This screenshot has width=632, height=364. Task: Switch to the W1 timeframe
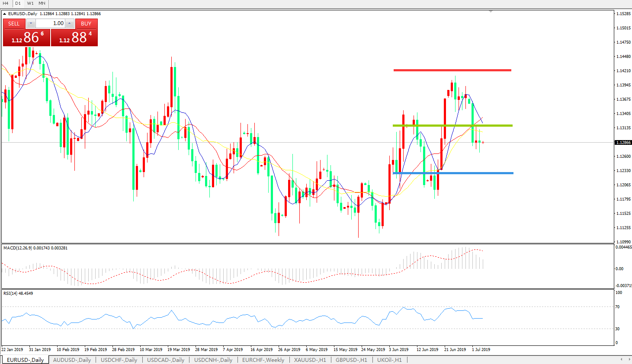[x=30, y=3]
